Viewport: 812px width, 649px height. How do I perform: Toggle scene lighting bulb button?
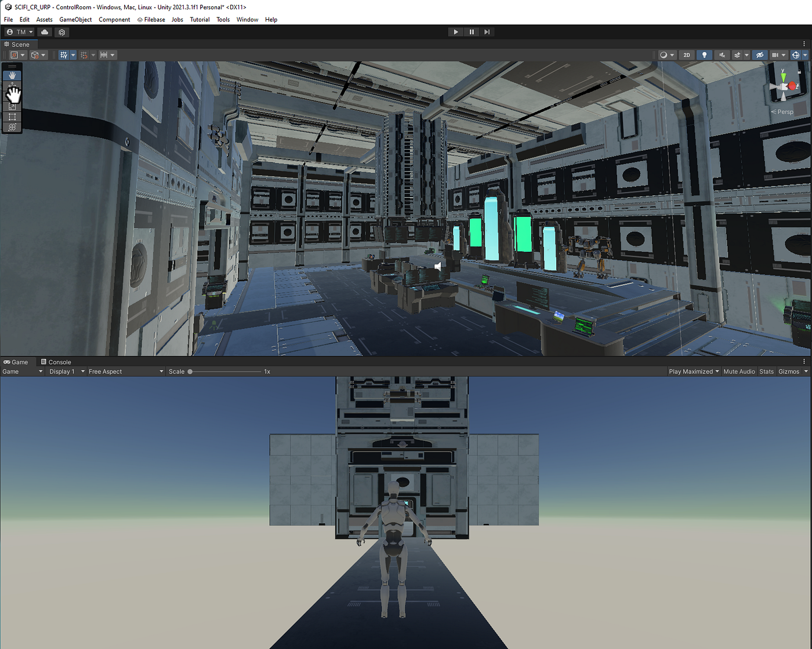pos(704,55)
